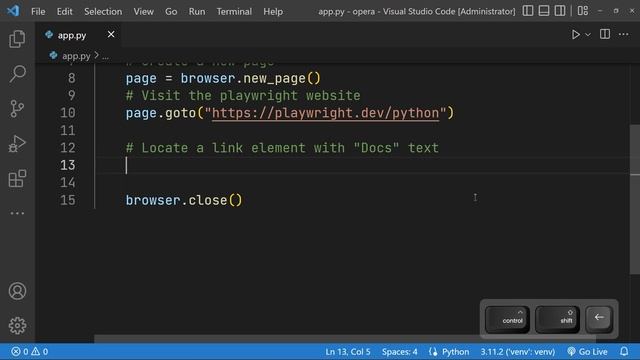
Task: Select the app.py editor tab
Action: pyautogui.click(x=79, y=35)
